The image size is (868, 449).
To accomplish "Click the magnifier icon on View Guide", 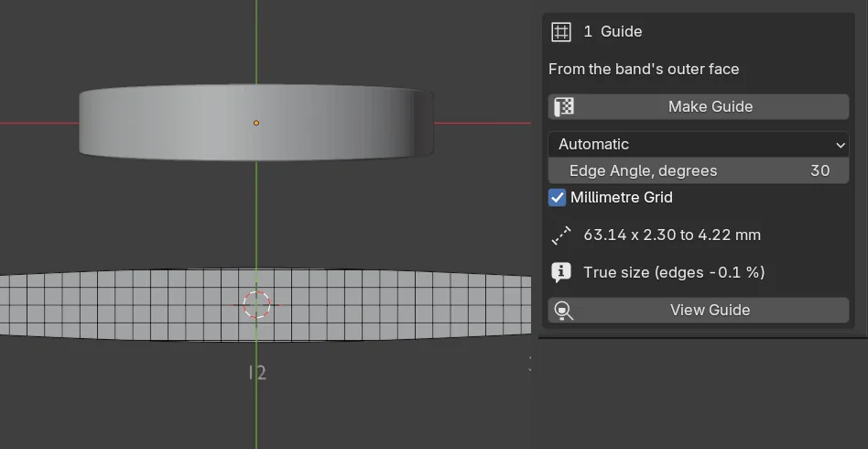I will click(563, 311).
